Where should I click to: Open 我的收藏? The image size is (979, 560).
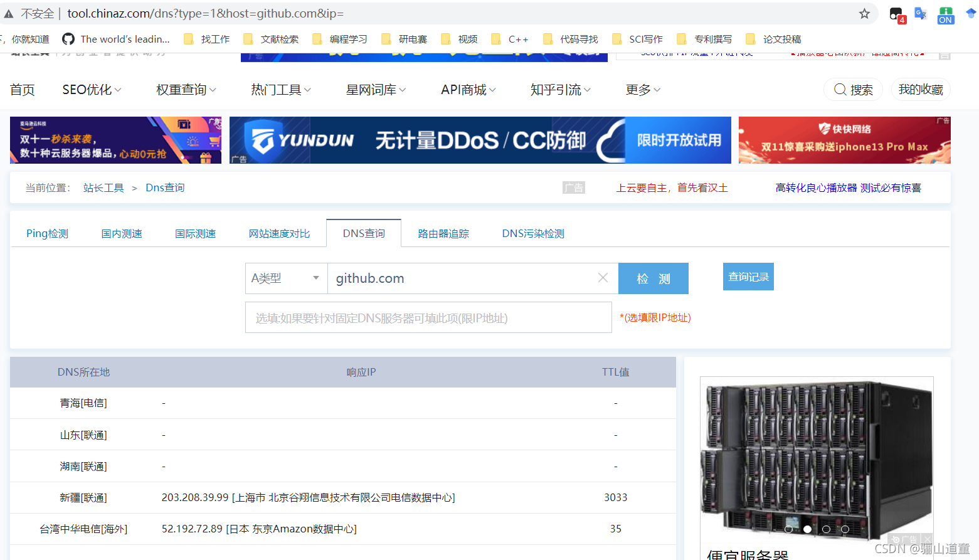tap(921, 90)
